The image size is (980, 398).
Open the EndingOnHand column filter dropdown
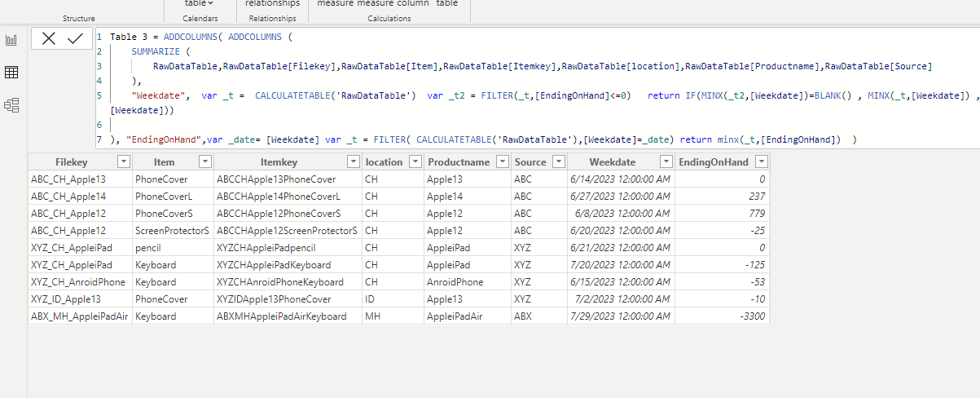tap(760, 161)
